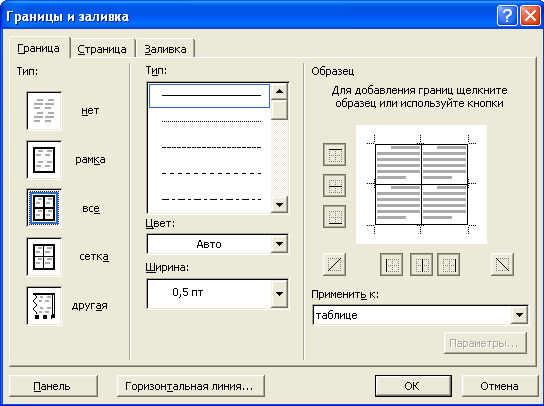Click the 'сетка' label text

click(x=94, y=257)
